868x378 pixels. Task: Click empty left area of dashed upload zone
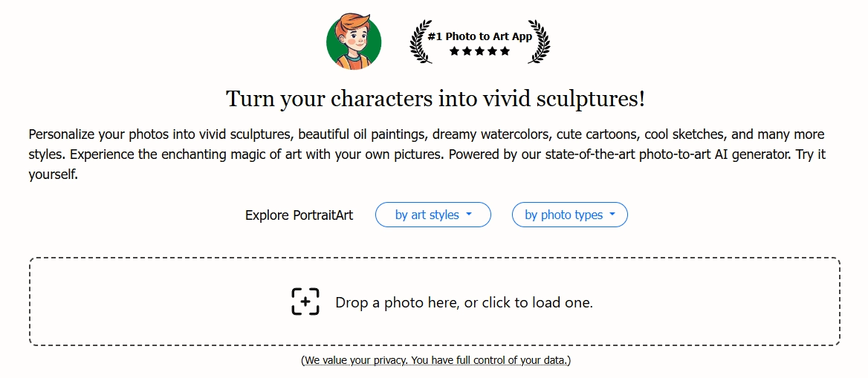tap(149, 302)
